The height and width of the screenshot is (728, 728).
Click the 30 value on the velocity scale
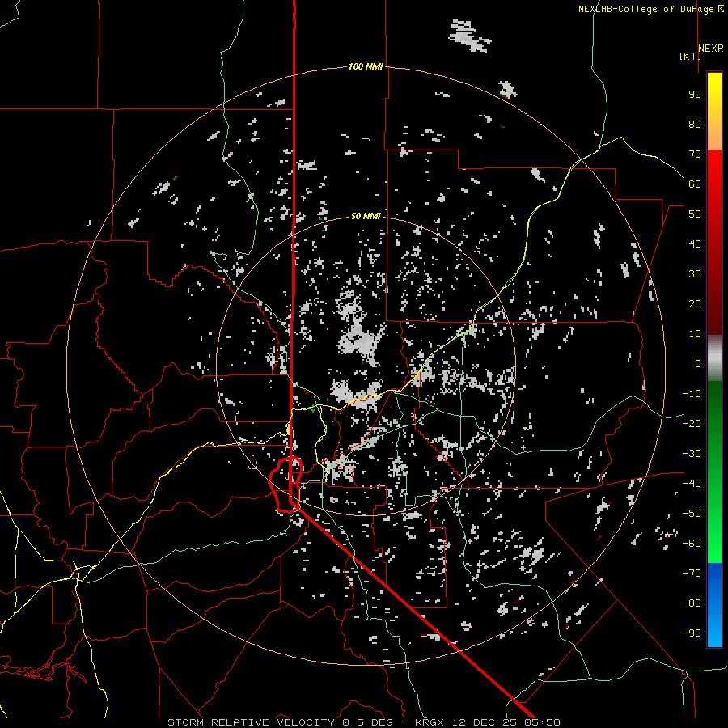(695, 274)
